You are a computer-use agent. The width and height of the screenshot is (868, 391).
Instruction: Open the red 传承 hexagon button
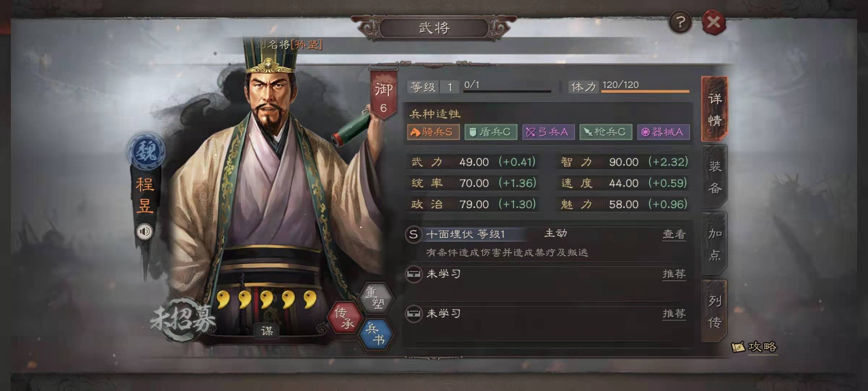(344, 318)
